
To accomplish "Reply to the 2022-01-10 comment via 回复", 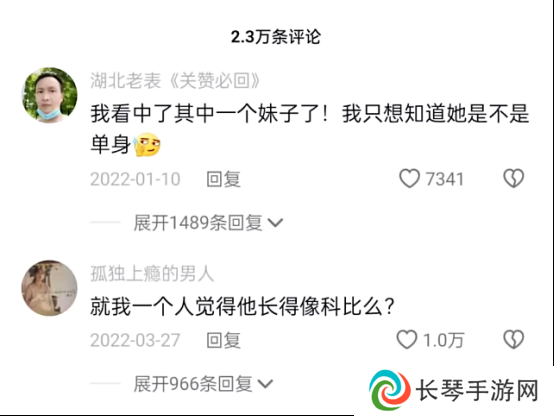I will pos(223,179).
